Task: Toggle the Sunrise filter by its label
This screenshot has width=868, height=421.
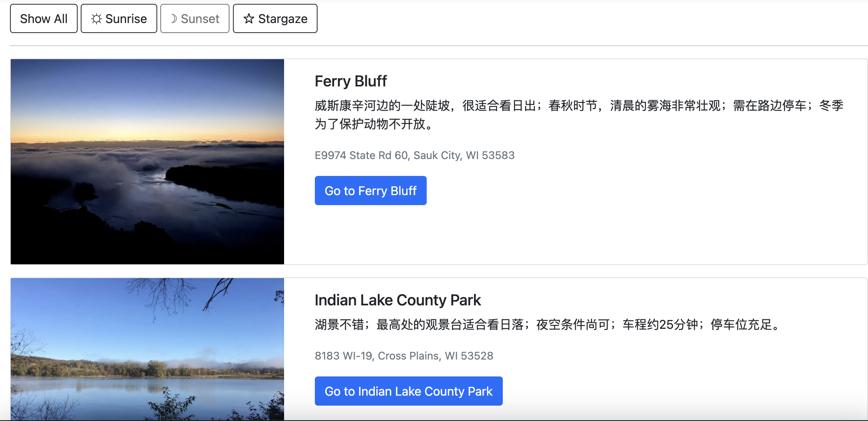Action: tap(126, 19)
